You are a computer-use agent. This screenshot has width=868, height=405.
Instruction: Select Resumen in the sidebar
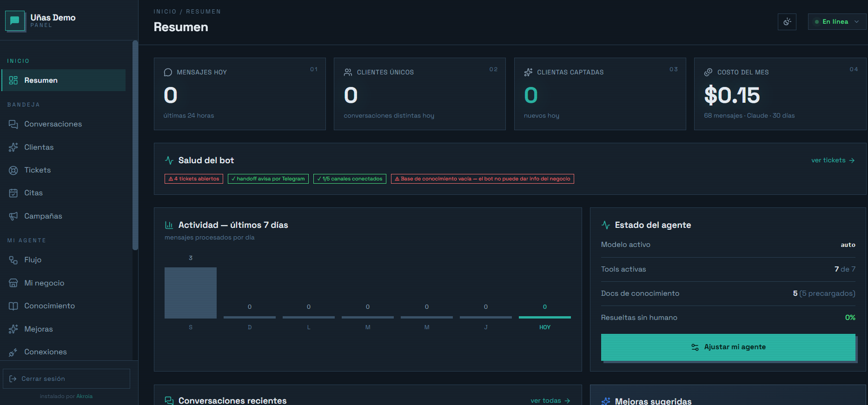coord(64,80)
